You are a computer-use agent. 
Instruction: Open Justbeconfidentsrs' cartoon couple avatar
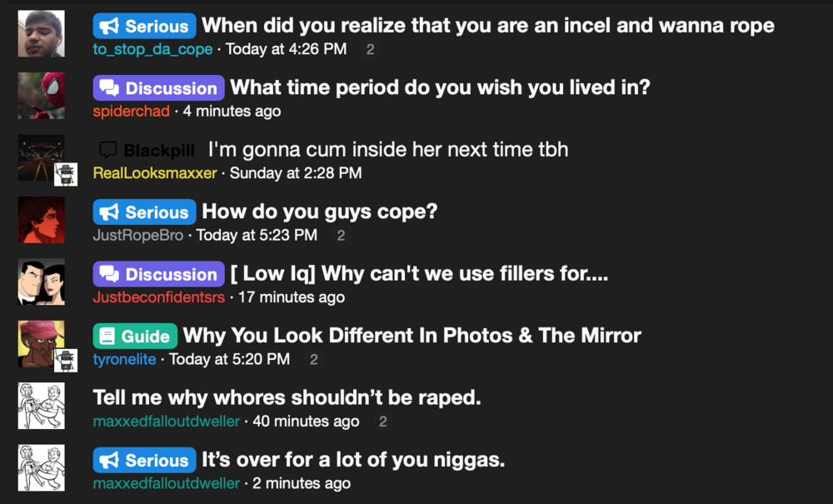[x=42, y=282]
